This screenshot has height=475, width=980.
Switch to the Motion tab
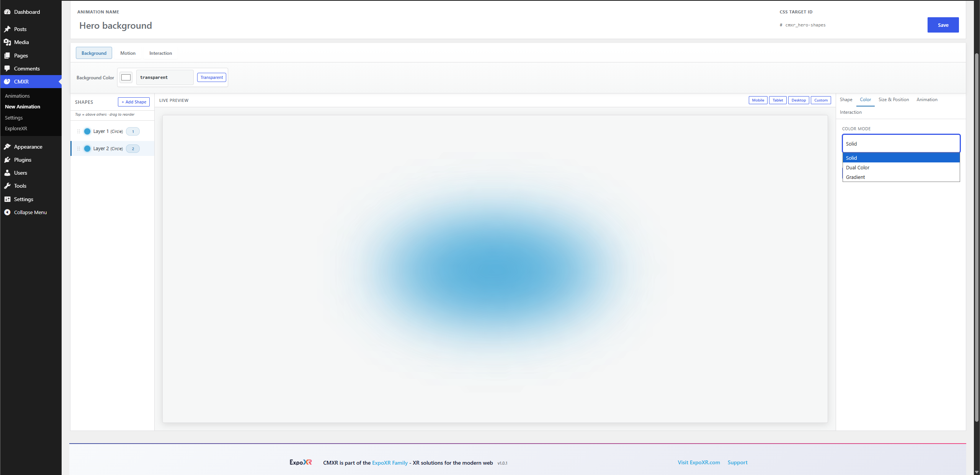pyautogui.click(x=128, y=53)
